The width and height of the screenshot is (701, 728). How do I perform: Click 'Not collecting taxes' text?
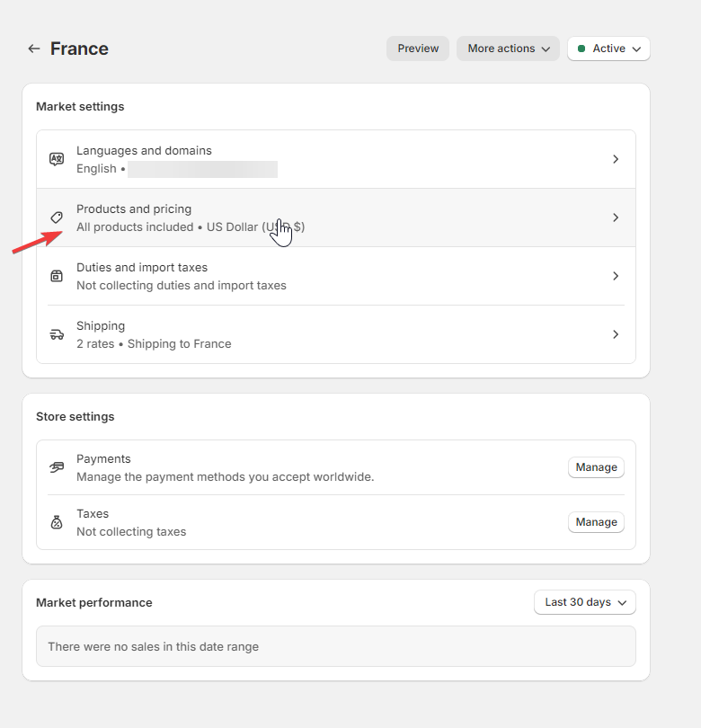pos(131,531)
